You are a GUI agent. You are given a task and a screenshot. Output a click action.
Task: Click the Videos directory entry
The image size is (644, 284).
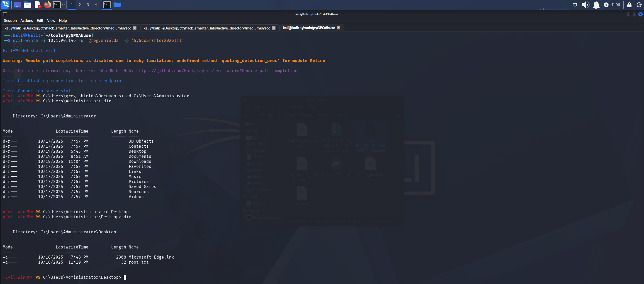click(136, 197)
